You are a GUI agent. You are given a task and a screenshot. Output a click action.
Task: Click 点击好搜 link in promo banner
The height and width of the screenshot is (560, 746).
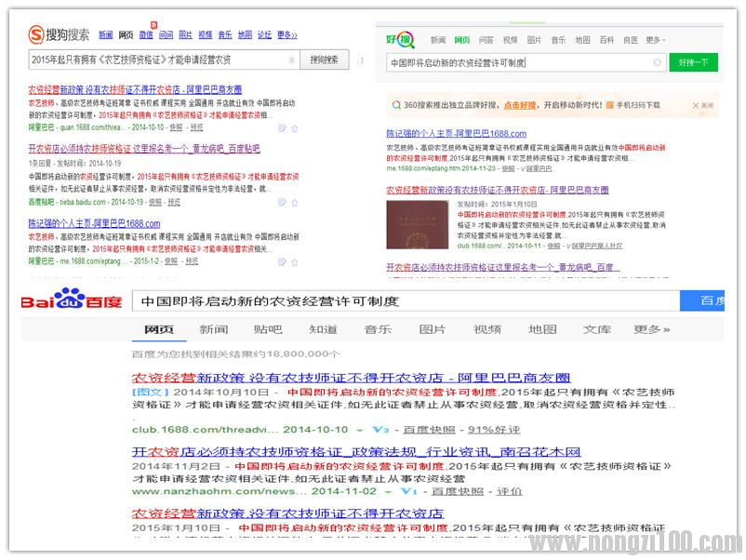click(x=520, y=105)
